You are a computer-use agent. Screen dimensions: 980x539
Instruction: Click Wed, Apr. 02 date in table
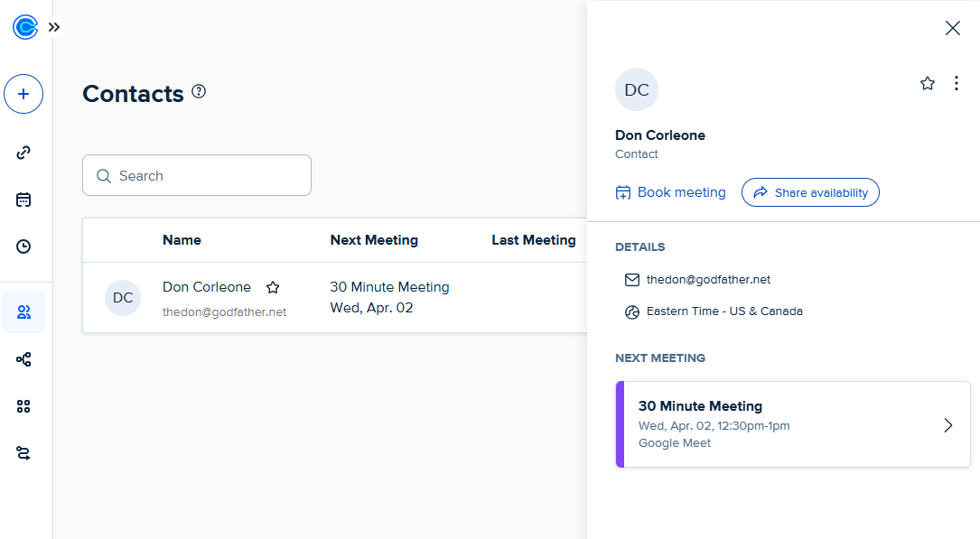point(371,308)
